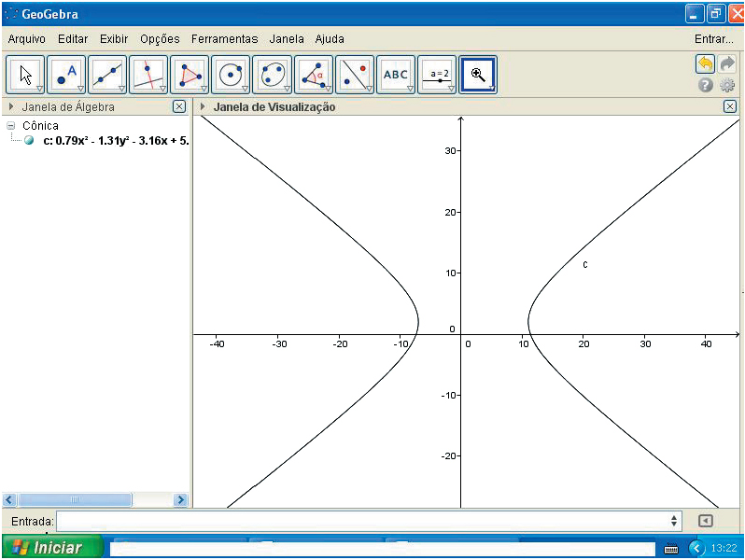This screenshot has width=745, height=560.
Task: Toggle visibility of conic c
Action: pos(29,141)
